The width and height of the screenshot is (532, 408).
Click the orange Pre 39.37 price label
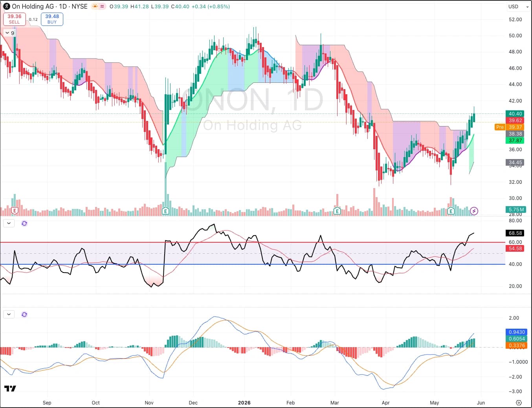click(509, 127)
